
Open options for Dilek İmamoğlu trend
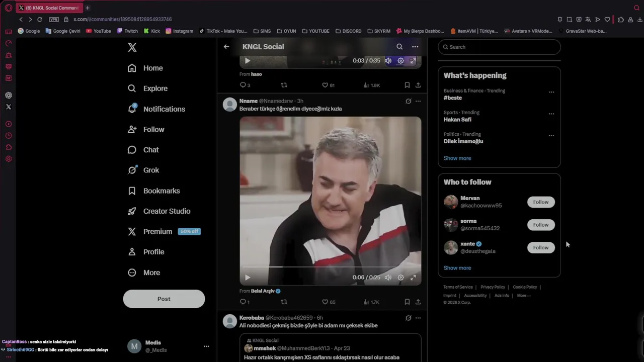pyautogui.click(x=551, y=135)
